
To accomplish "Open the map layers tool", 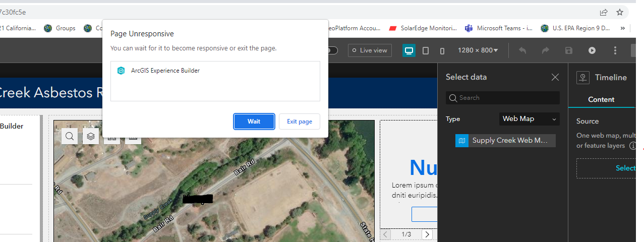I will point(91,136).
